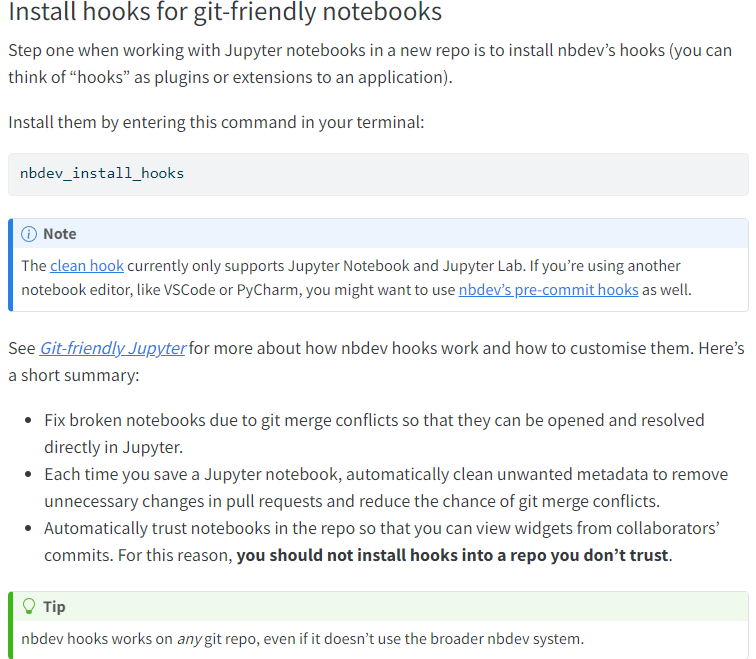
Task: Click the first bullet about merge conflicts
Action: 374,433
